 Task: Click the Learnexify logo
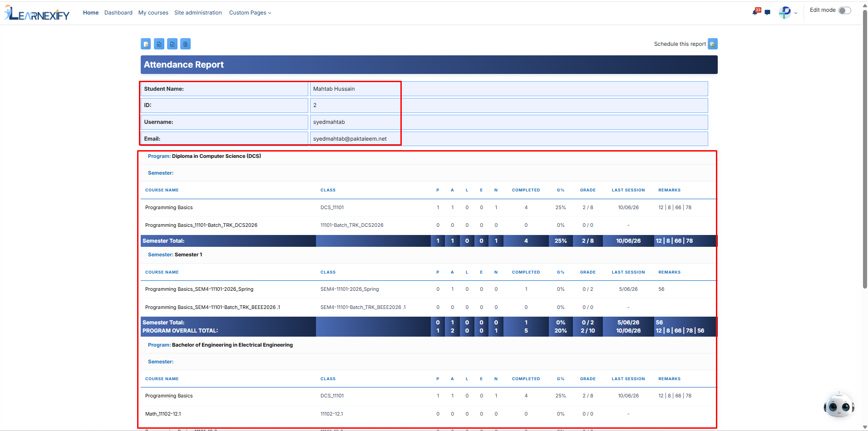(37, 13)
